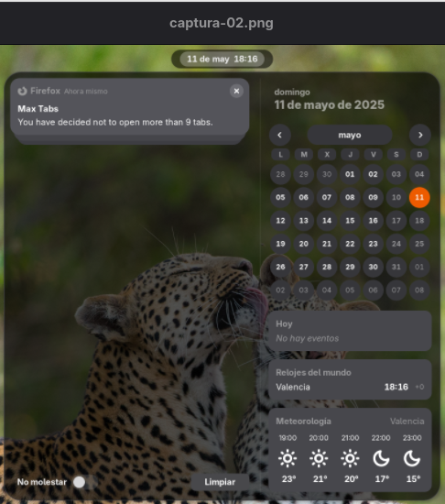
Task: Go to previous month with left chevron
Action: (x=280, y=135)
